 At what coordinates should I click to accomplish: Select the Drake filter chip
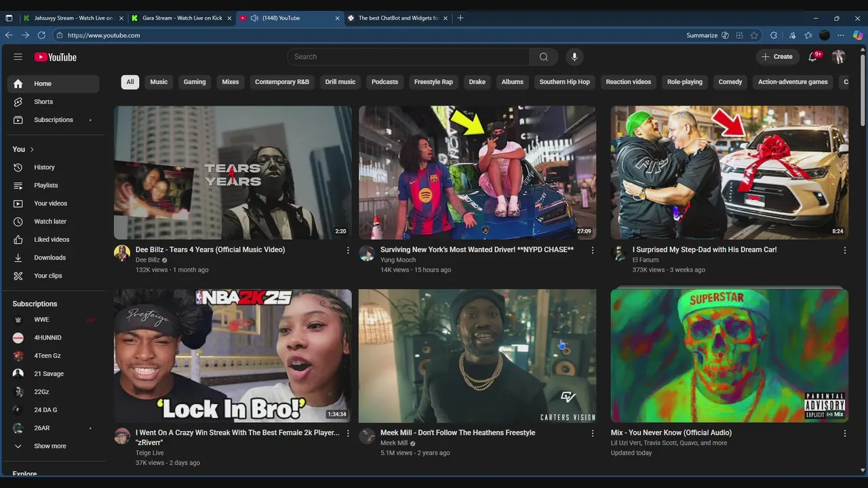coord(477,82)
